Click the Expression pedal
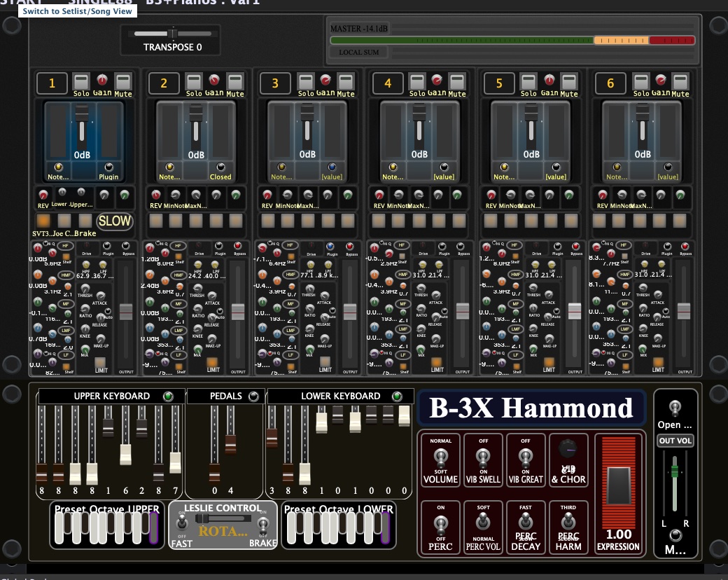Screen dimensions: 728x580 point(619,485)
